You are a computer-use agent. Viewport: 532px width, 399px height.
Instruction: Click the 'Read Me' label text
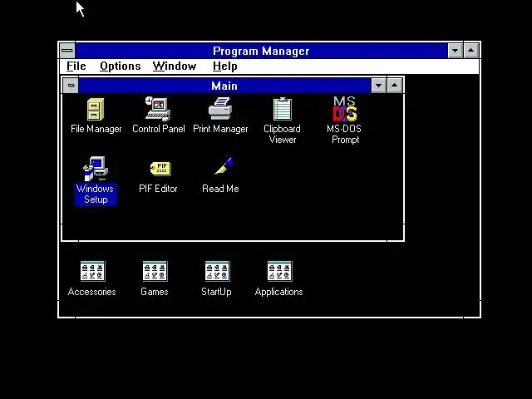pos(220,189)
